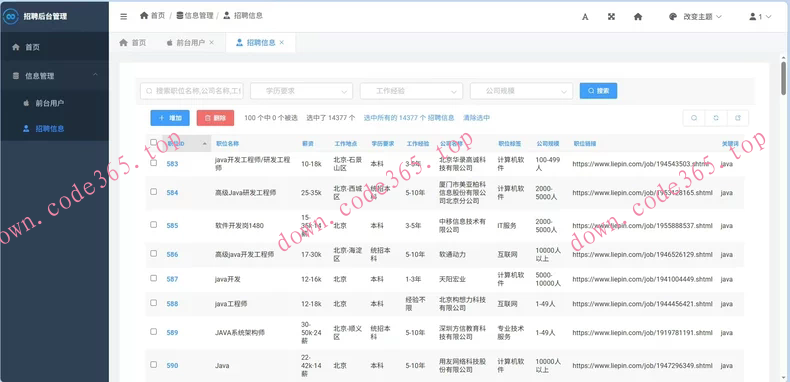The width and height of the screenshot is (790, 382).
Task: Click the blue 搜索 button
Action: [x=599, y=91]
